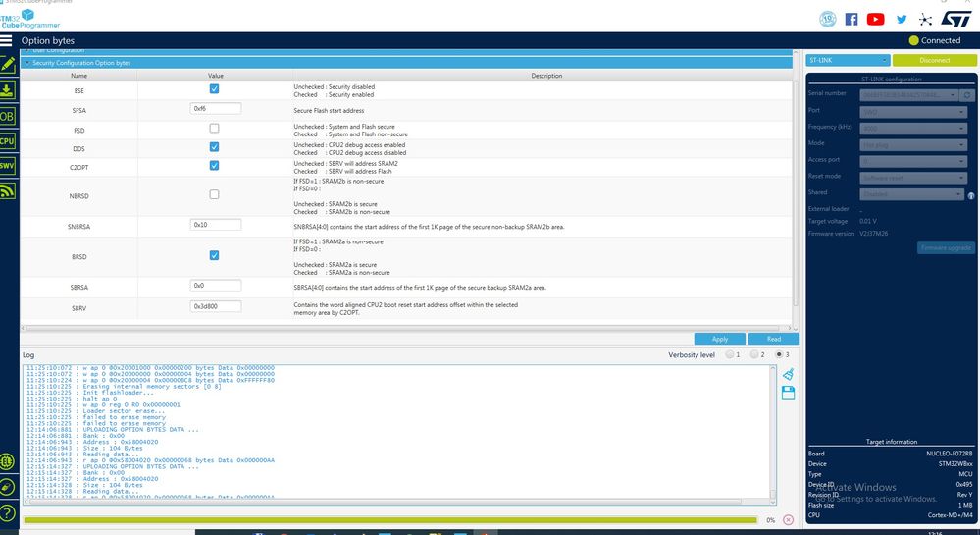Cancel operation with red X icon
Screen dimensions: 980x535
tap(788, 520)
